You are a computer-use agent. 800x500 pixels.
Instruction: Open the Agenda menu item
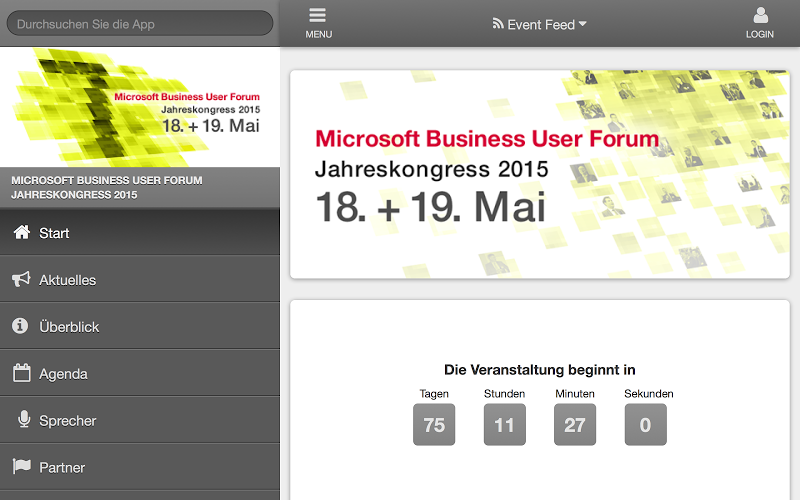click(64, 374)
